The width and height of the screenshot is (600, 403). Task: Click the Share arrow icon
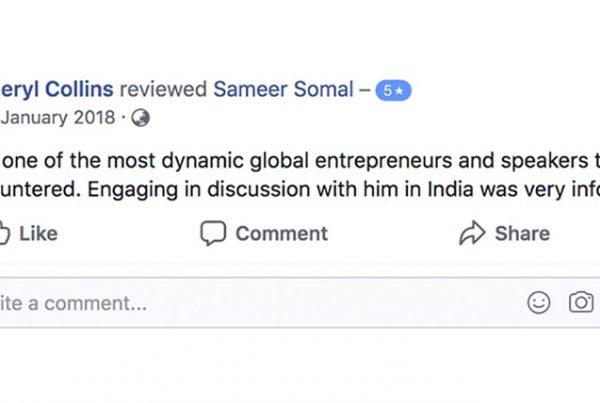coord(471,233)
